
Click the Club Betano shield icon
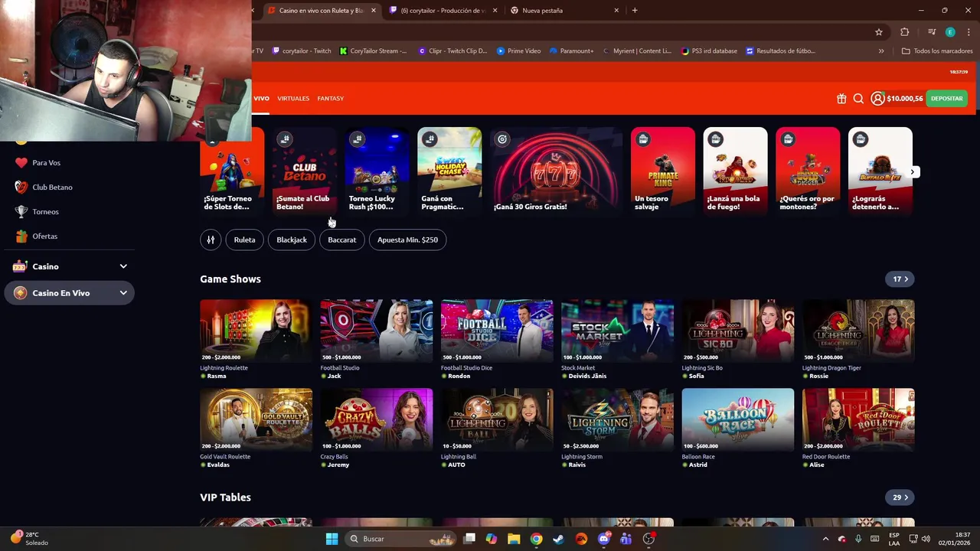coord(21,187)
